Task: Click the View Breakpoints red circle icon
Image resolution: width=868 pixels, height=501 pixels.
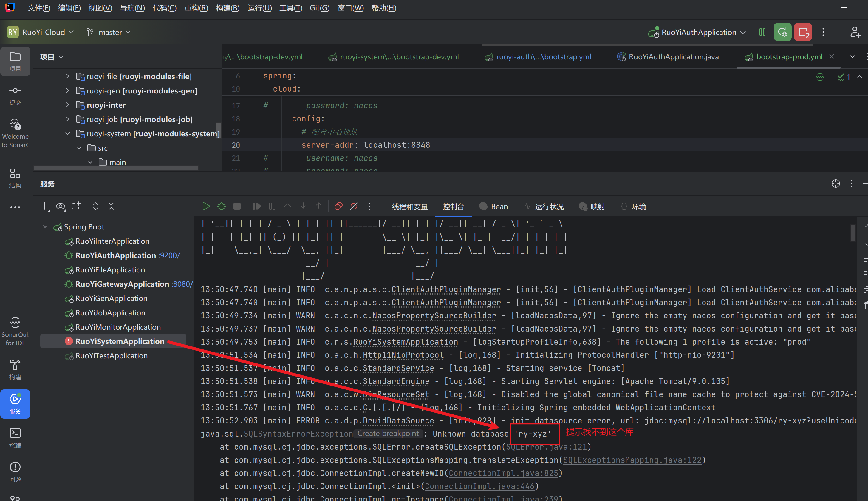Action: click(338, 206)
